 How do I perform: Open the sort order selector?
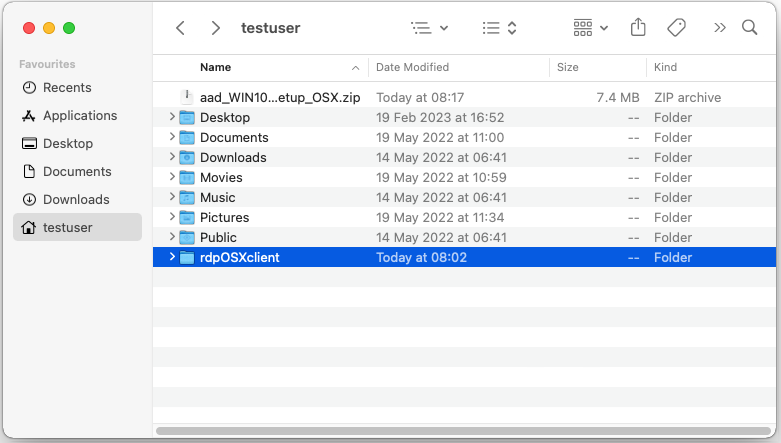(499, 28)
